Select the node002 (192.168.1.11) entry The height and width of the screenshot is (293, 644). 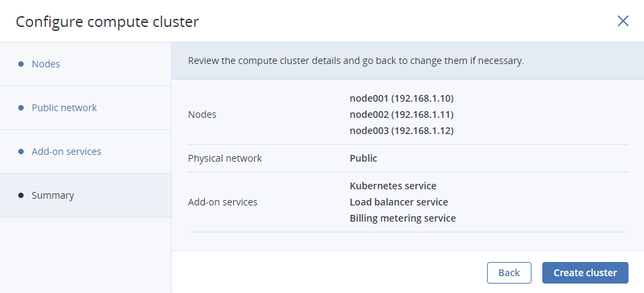coord(401,115)
